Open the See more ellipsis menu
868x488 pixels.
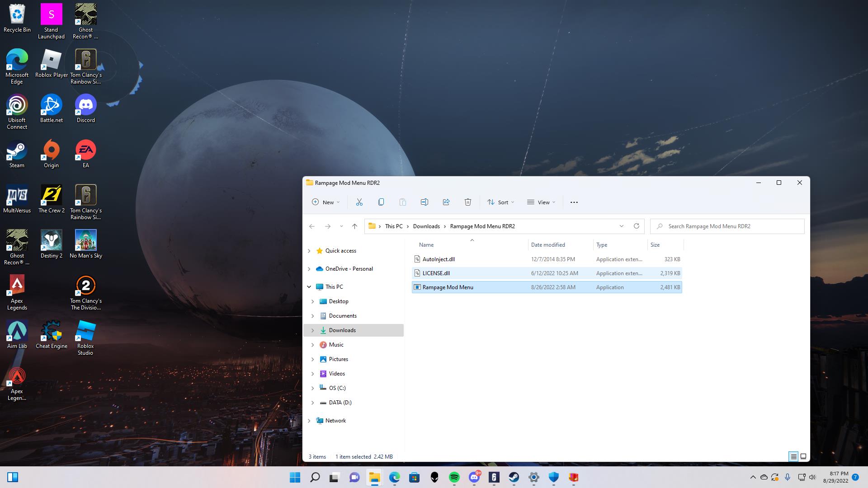[574, 202]
